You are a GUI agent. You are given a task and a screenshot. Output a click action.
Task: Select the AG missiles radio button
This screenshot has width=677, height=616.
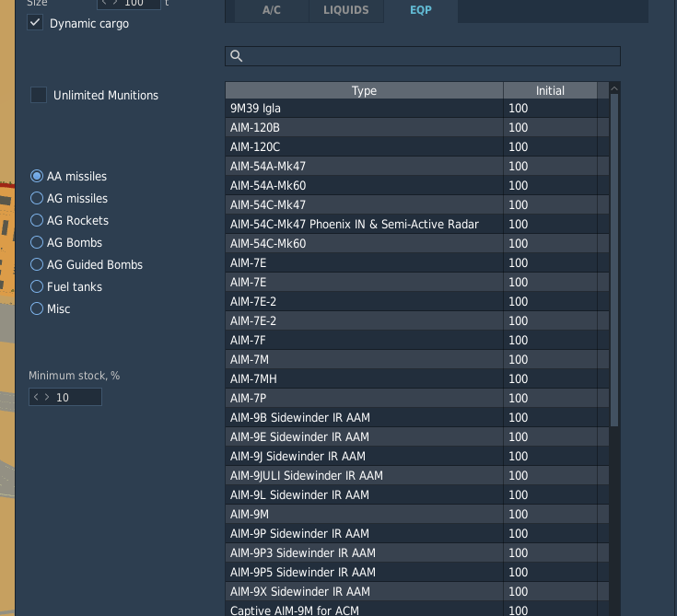(37, 198)
